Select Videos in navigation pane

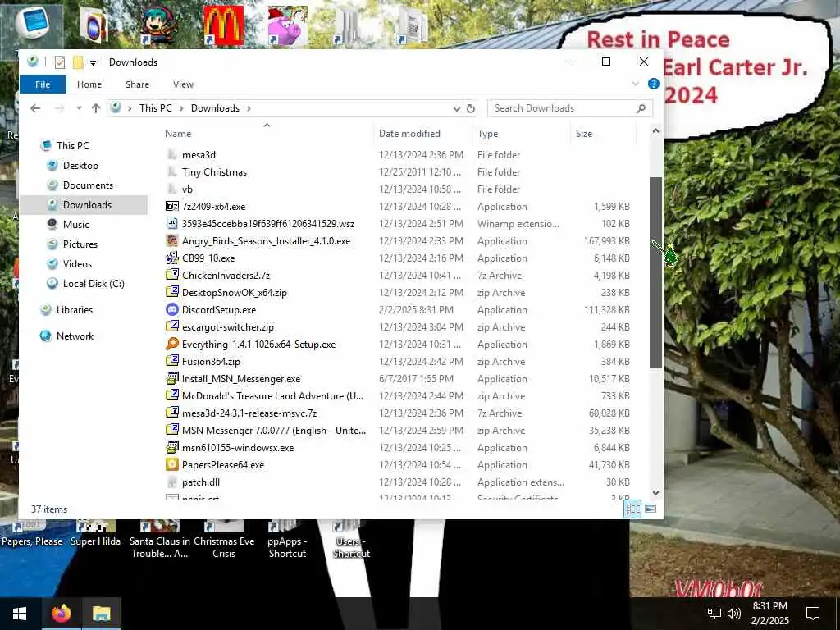77,263
